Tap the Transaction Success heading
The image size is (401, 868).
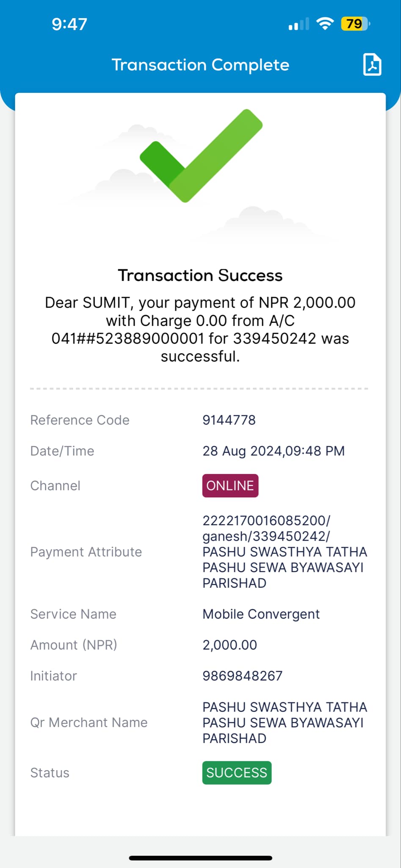click(x=200, y=275)
